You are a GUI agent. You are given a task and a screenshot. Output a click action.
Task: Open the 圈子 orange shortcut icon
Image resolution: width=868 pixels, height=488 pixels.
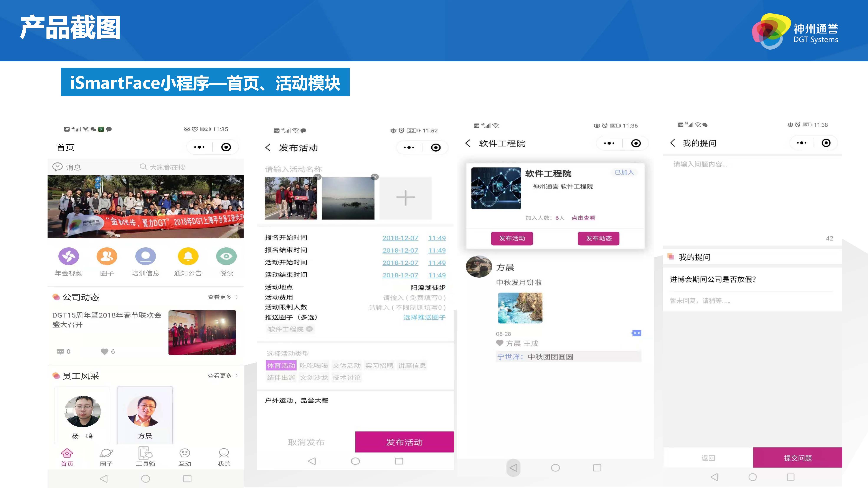107,256
